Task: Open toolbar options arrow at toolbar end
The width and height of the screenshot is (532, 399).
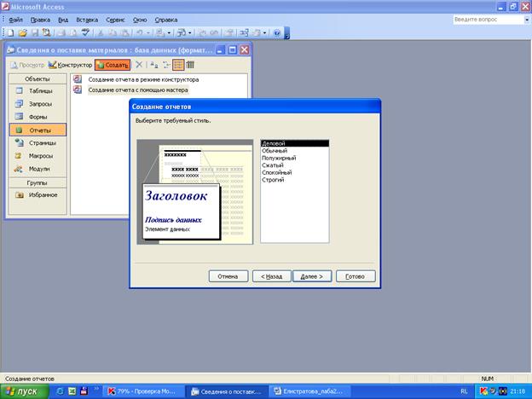Action: coord(287,33)
